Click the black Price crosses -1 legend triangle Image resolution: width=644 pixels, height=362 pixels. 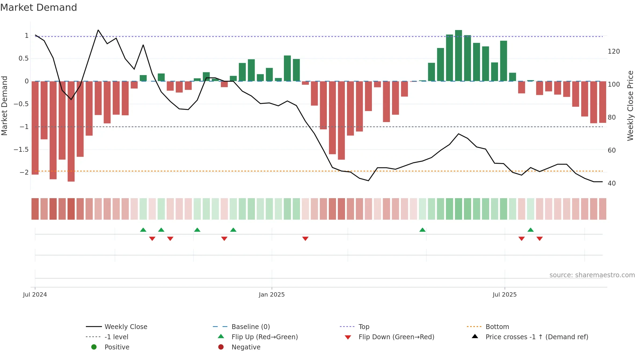pyautogui.click(x=475, y=336)
